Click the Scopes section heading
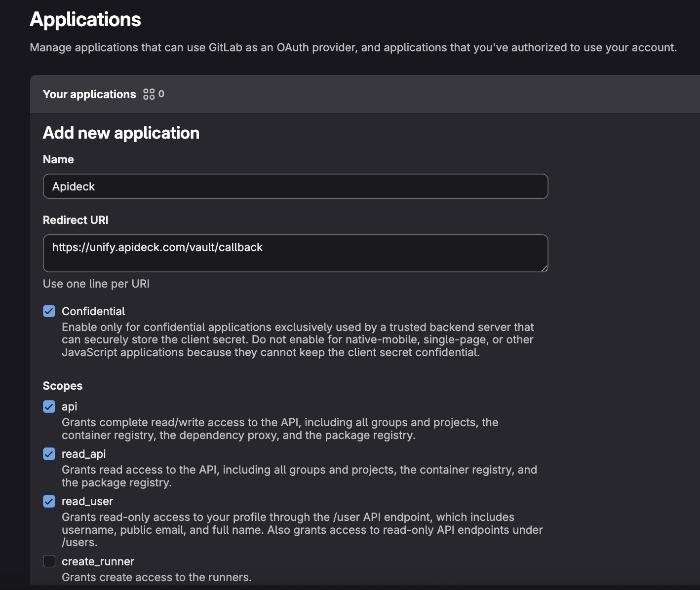The image size is (700, 590). [63, 385]
